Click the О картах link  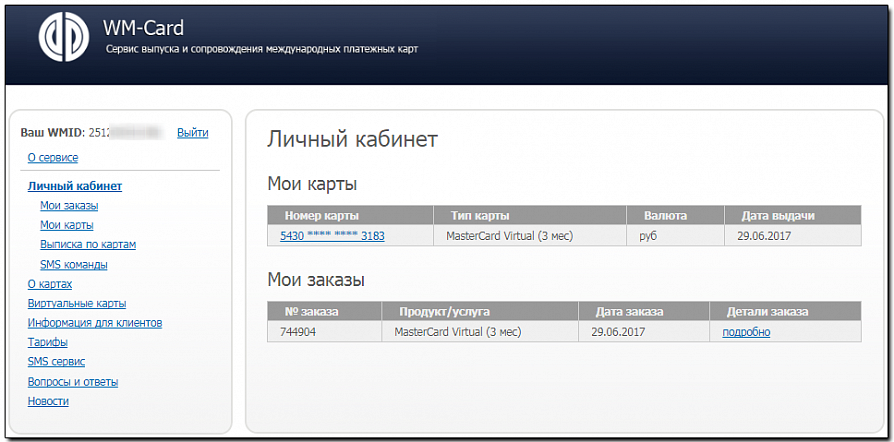point(49,284)
